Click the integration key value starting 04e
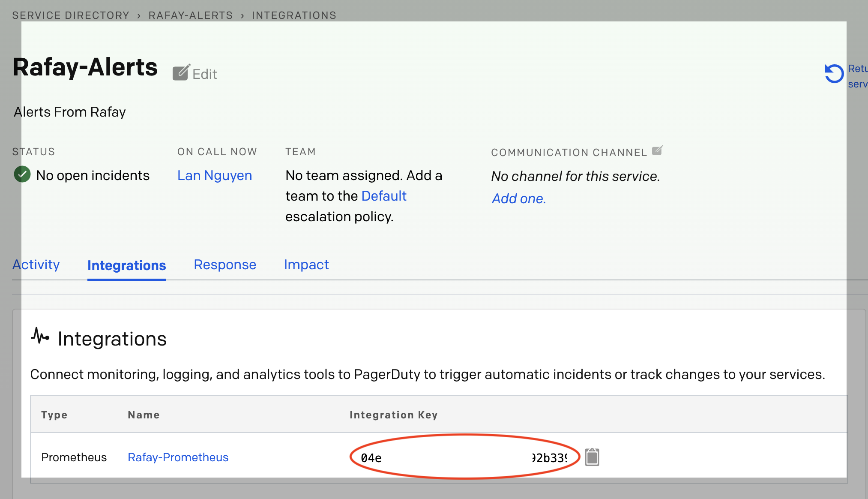The image size is (868, 499). (x=464, y=458)
